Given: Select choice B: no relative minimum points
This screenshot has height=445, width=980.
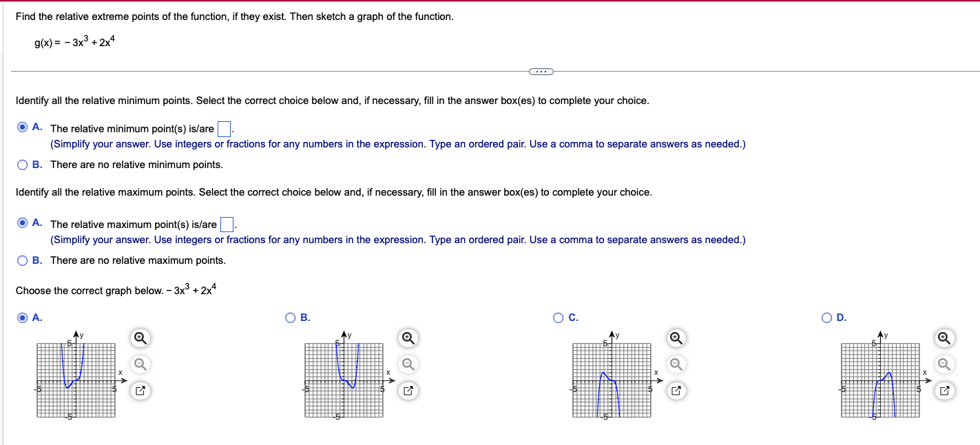Looking at the screenshot, I should click(x=22, y=165).
